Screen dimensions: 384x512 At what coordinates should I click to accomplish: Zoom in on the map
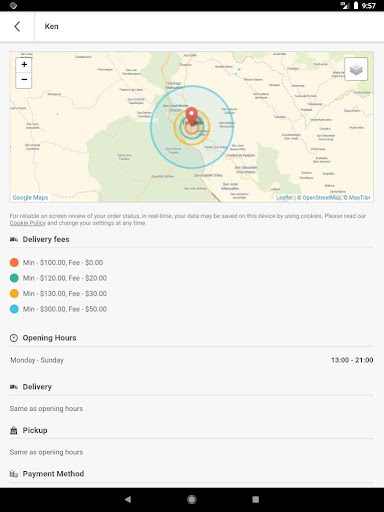point(24,65)
